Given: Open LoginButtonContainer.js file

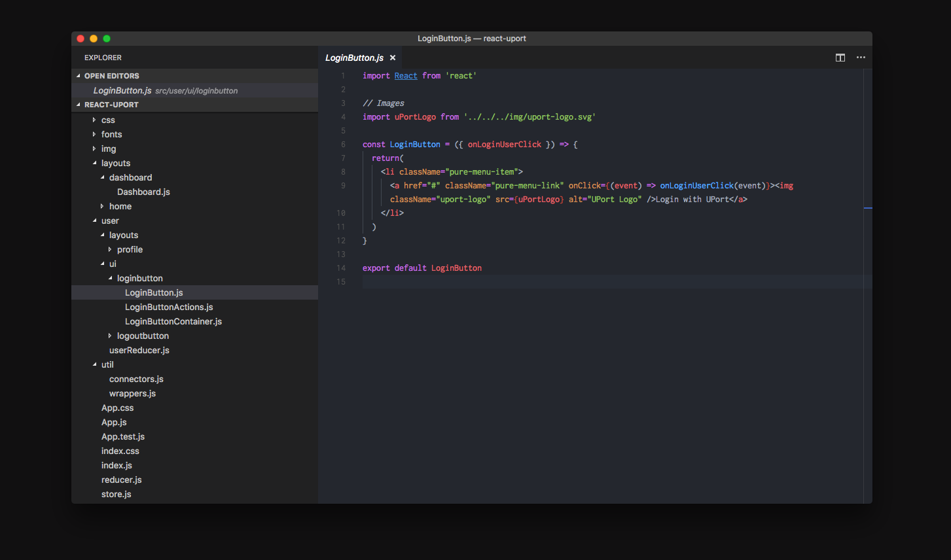Looking at the screenshot, I should tap(173, 322).
